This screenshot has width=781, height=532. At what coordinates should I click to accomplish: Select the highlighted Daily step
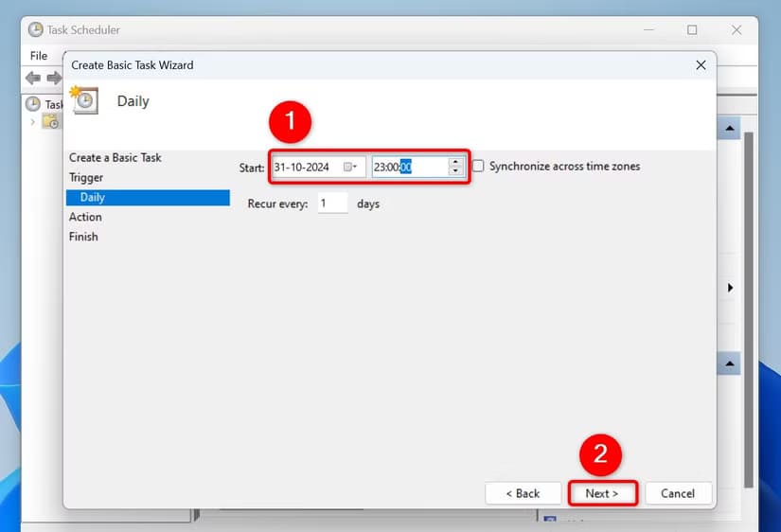click(148, 197)
